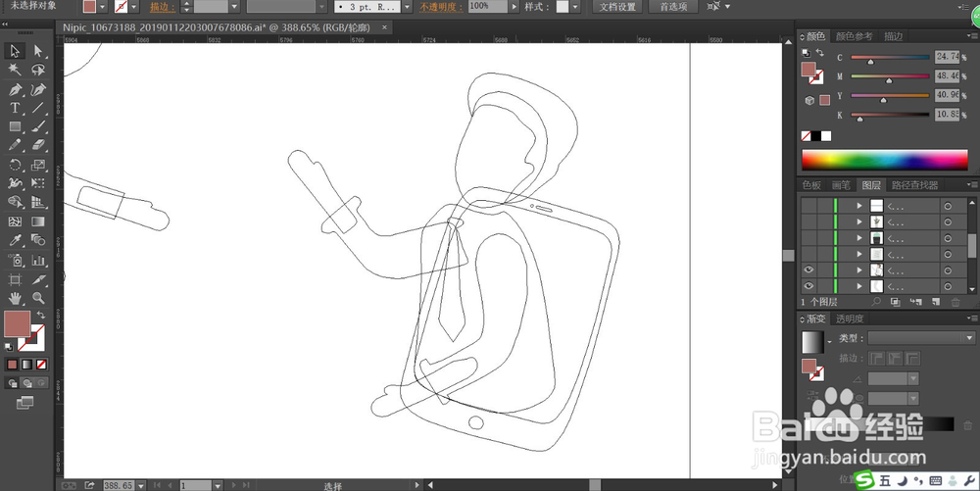
Task: Select the Hand tool
Action: click(15, 298)
